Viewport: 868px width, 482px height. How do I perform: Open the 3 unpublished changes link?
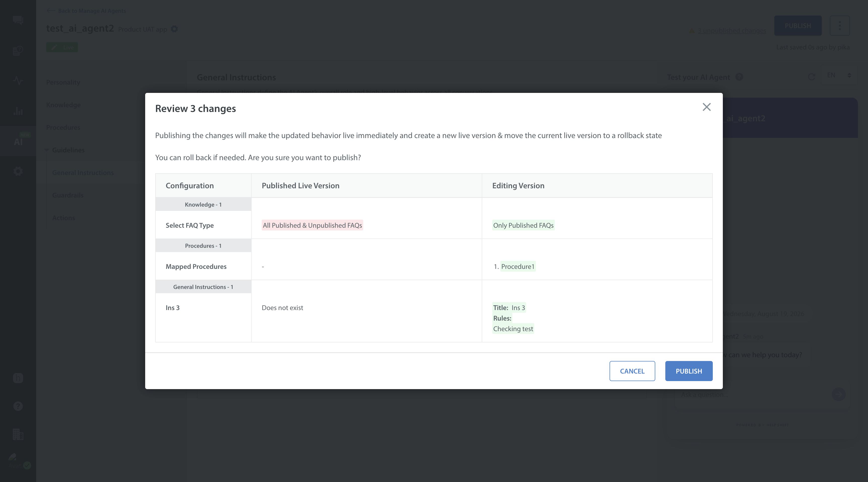click(732, 31)
